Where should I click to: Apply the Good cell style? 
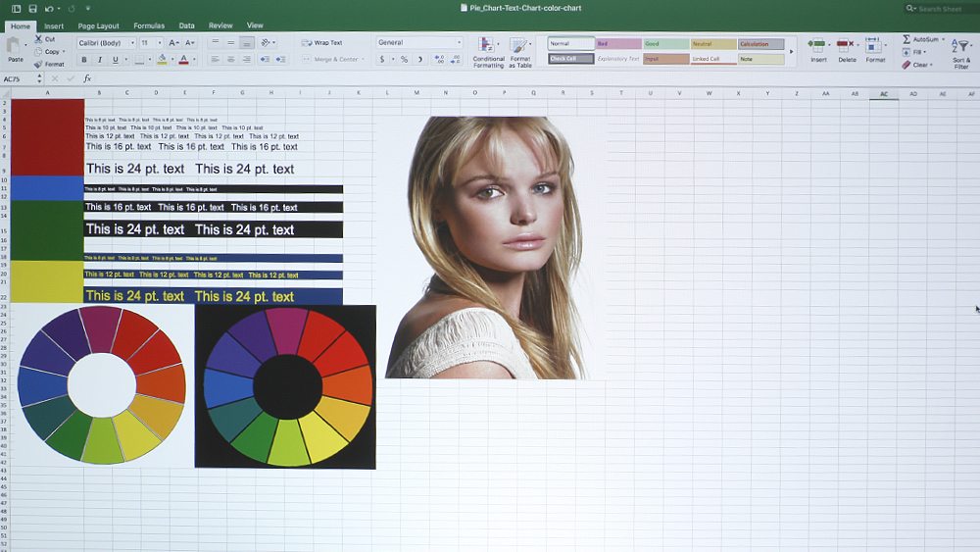[665, 44]
